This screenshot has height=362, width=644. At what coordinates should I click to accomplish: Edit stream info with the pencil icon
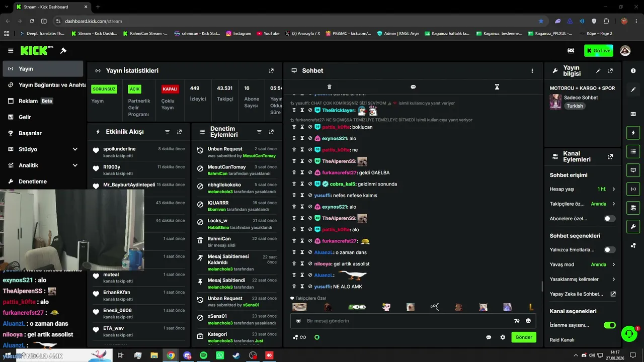(598, 71)
